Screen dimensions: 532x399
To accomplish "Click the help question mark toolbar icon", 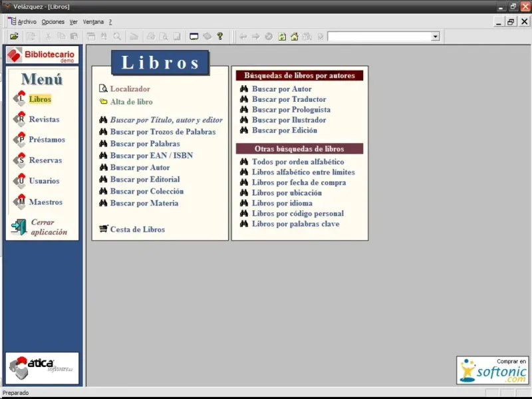I will tap(220, 37).
